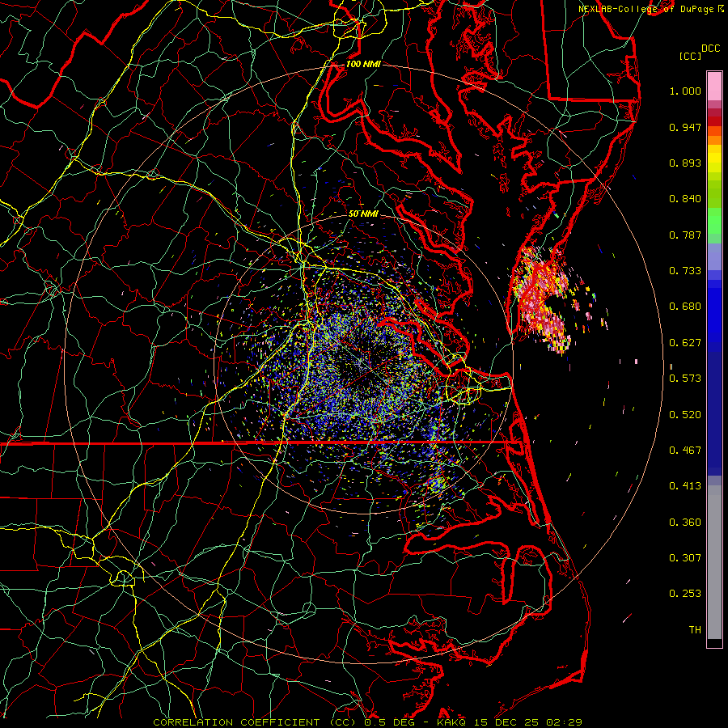Click the red-pink offshore echo cluster
Viewport: 728px width, 728px height.
(x=541, y=299)
